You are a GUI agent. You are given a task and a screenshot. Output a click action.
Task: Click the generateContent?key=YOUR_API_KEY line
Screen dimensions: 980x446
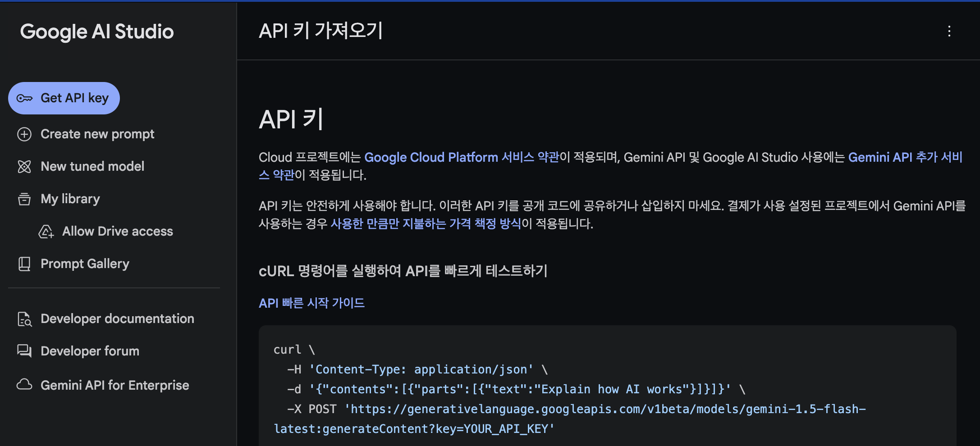pos(414,429)
